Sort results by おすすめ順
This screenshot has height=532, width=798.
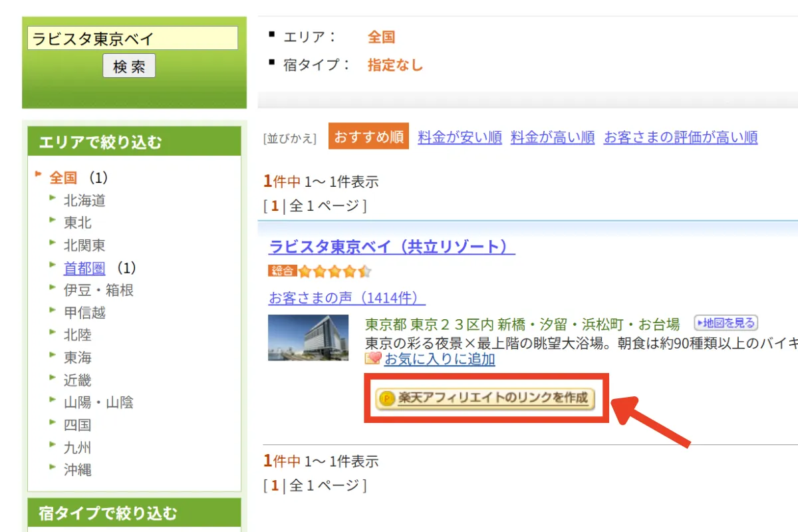click(369, 137)
